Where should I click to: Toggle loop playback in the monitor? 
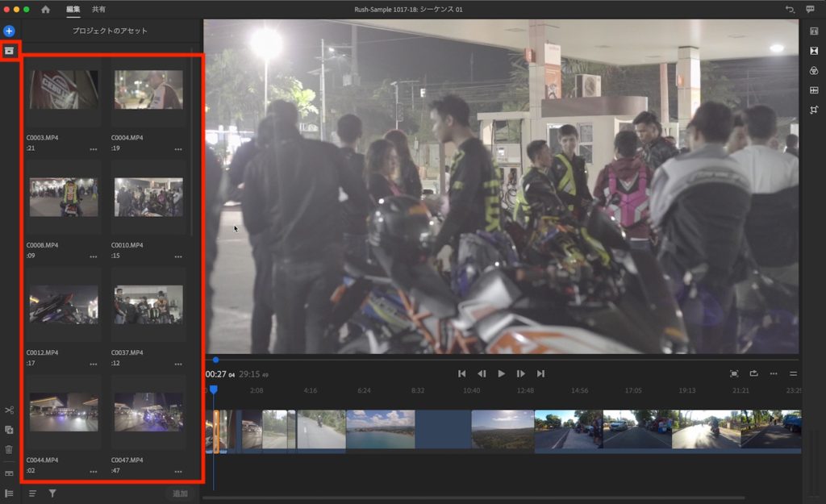pyautogui.click(x=753, y=373)
